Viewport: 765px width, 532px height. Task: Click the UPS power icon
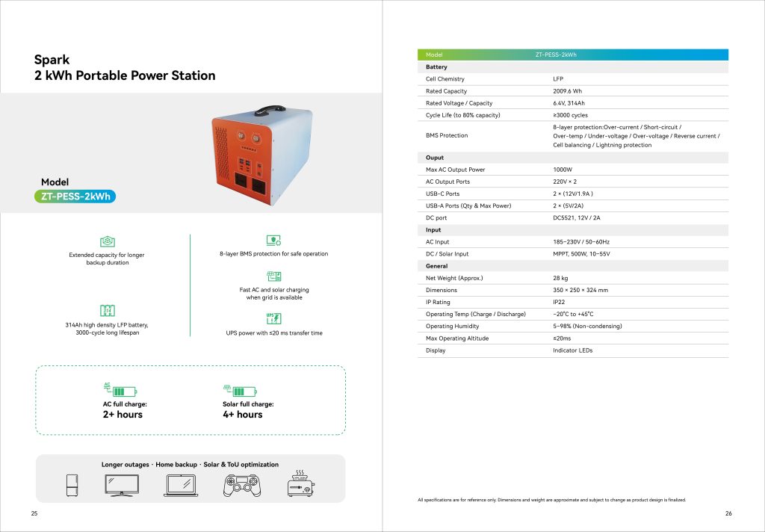coord(273,318)
